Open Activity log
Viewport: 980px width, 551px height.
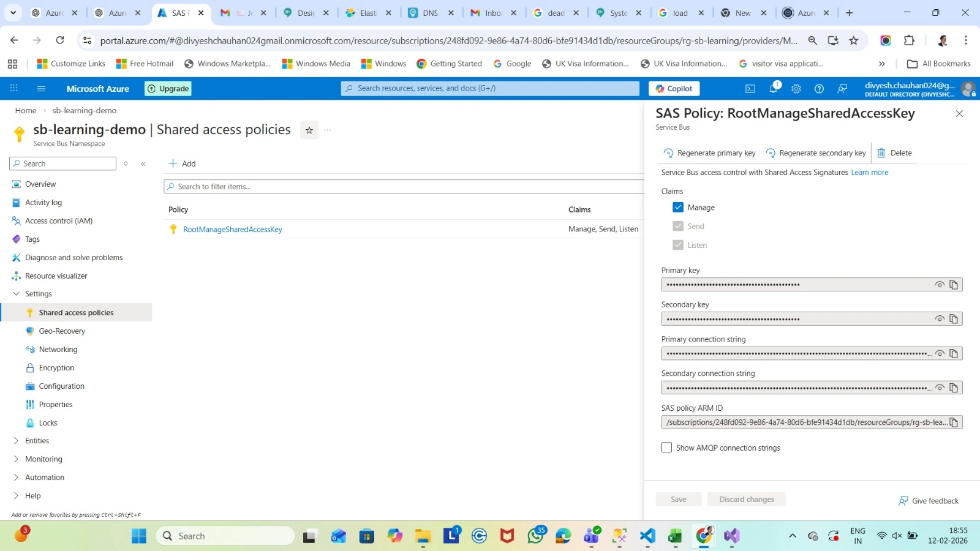[x=43, y=203]
